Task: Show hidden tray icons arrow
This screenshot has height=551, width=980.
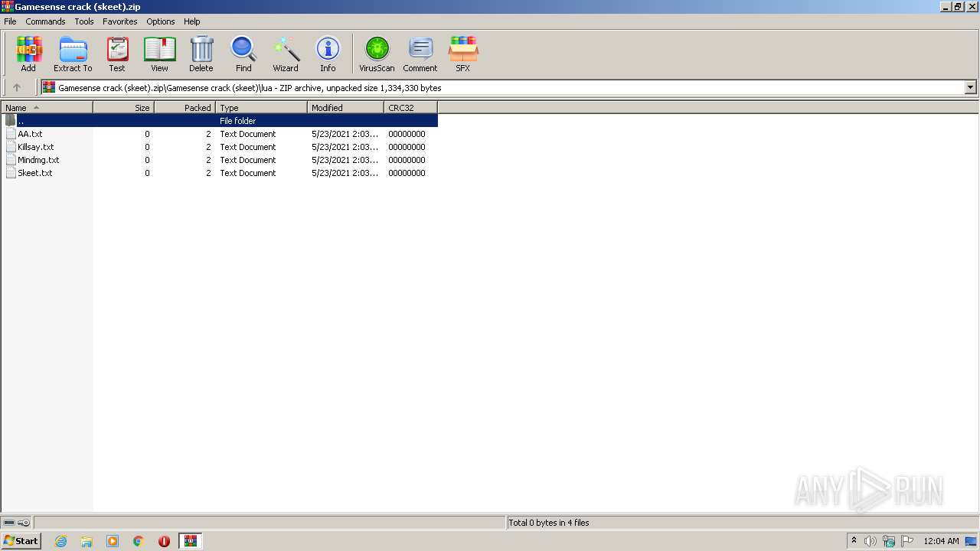Action: [854, 540]
